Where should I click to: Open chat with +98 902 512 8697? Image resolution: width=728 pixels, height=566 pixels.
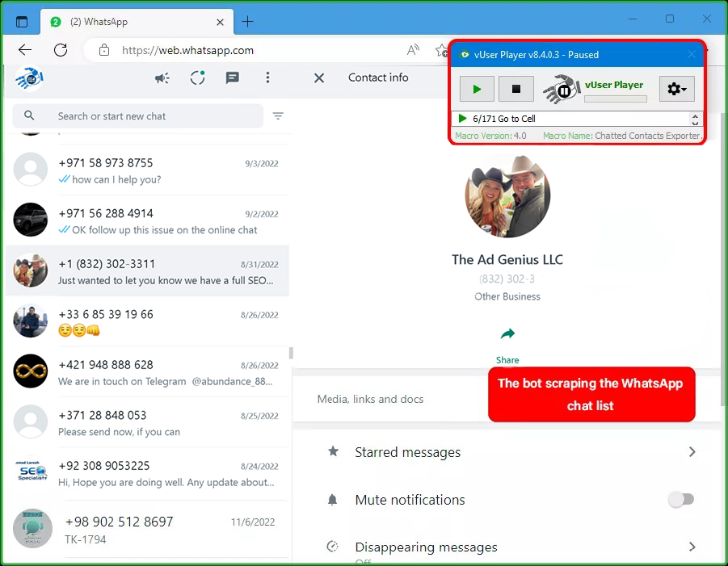point(147,530)
